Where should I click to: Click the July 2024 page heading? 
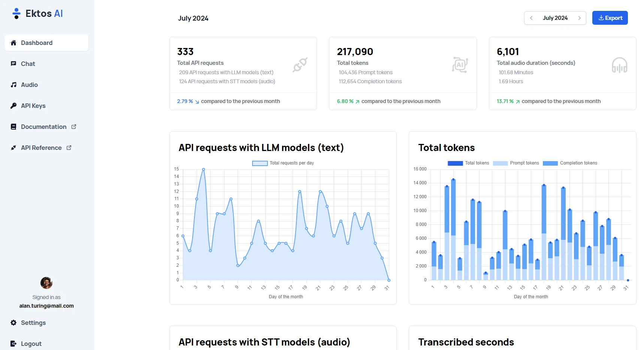click(x=193, y=18)
